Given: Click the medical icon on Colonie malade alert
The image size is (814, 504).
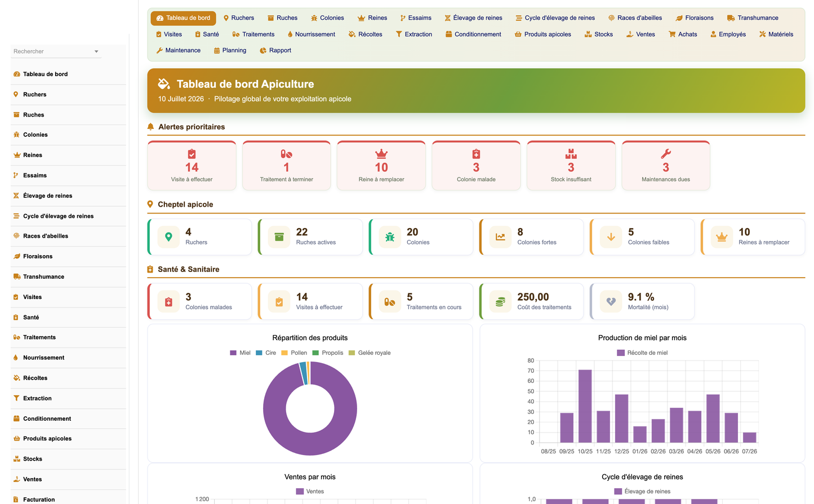Looking at the screenshot, I should coord(476,154).
